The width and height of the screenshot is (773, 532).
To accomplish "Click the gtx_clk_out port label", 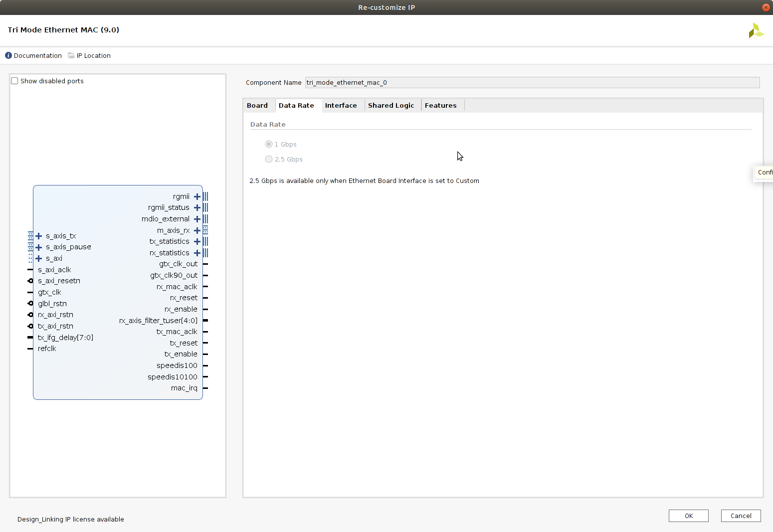I will 179,264.
